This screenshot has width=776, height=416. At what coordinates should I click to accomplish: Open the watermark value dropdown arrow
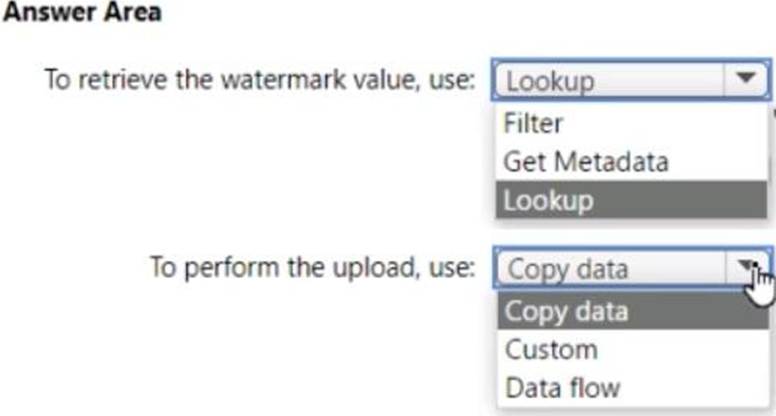point(745,79)
